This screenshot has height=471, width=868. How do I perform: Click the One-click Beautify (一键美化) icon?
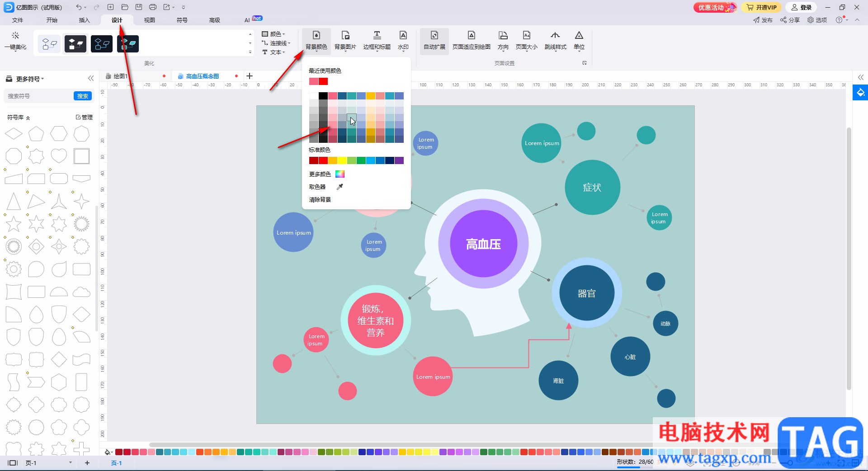[x=15, y=40]
